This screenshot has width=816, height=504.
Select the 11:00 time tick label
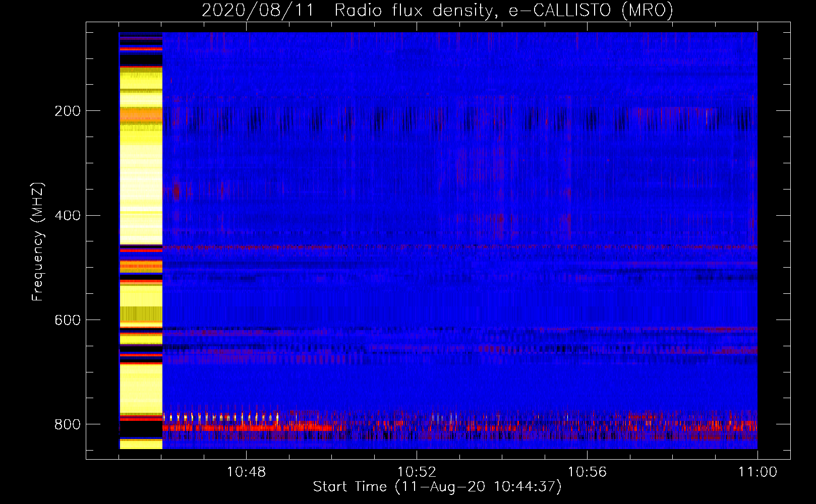click(x=757, y=472)
